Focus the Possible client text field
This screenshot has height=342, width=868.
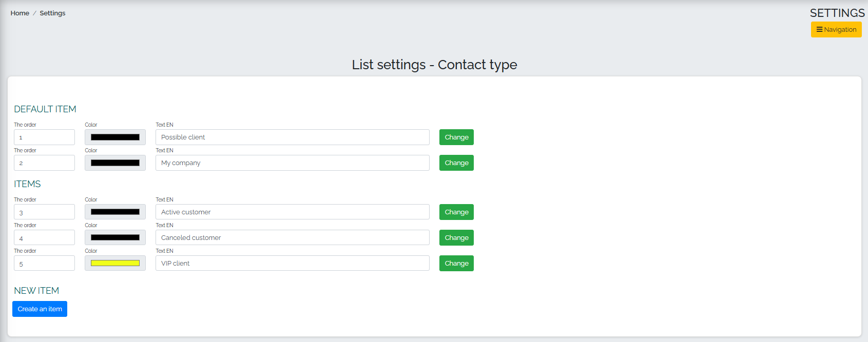pos(293,137)
